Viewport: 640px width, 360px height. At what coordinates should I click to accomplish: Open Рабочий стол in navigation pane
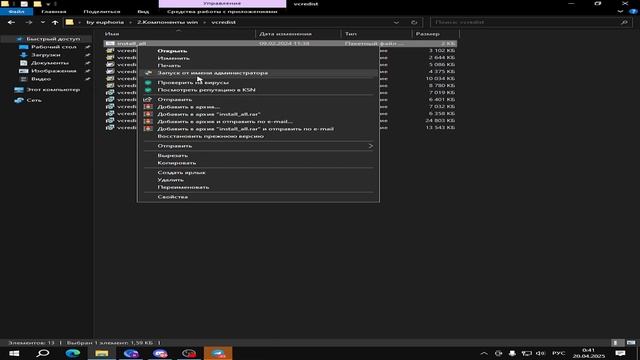(53, 47)
